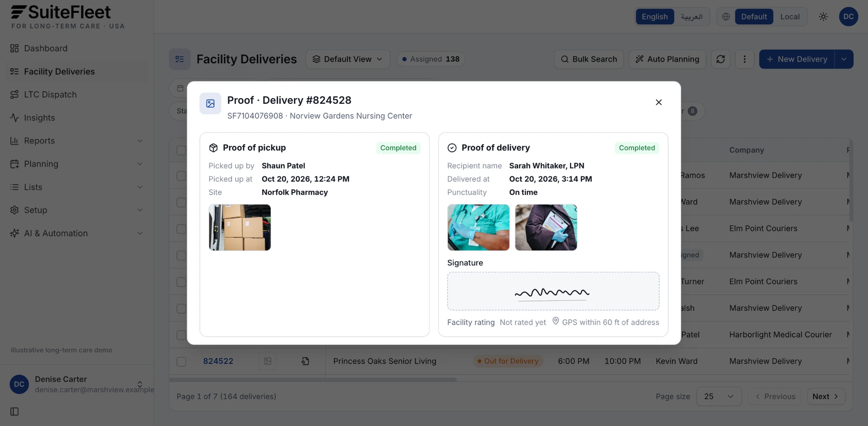
Task: Click the proof of delivery check icon
Action: [x=452, y=147]
